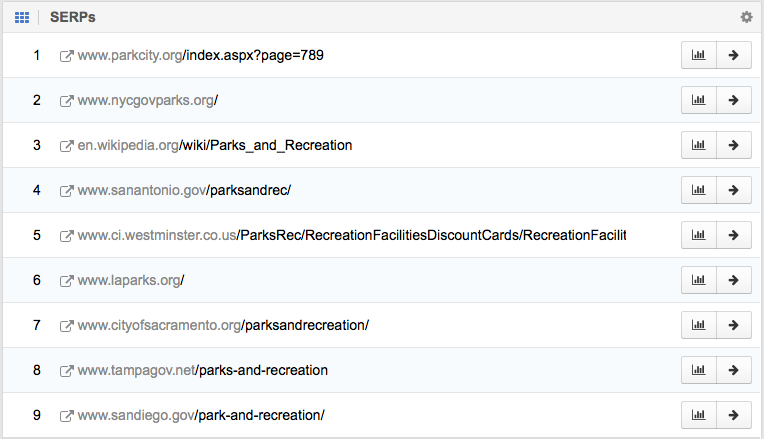Open chart for cityofsacramento.org result
The width and height of the screenshot is (764, 439).
tap(698, 325)
